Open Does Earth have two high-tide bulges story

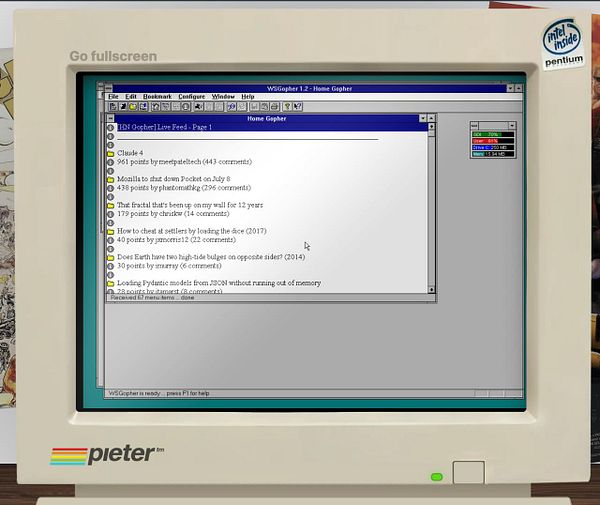click(211, 257)
